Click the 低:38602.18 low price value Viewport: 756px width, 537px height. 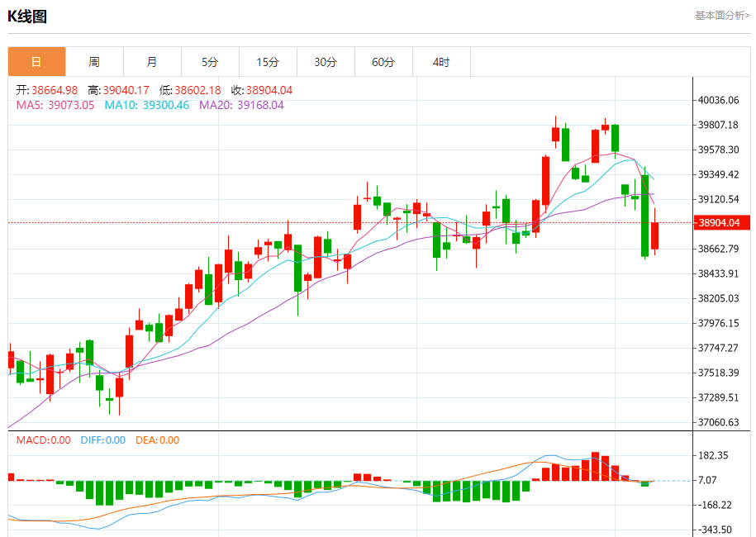(x=190, y=90)
